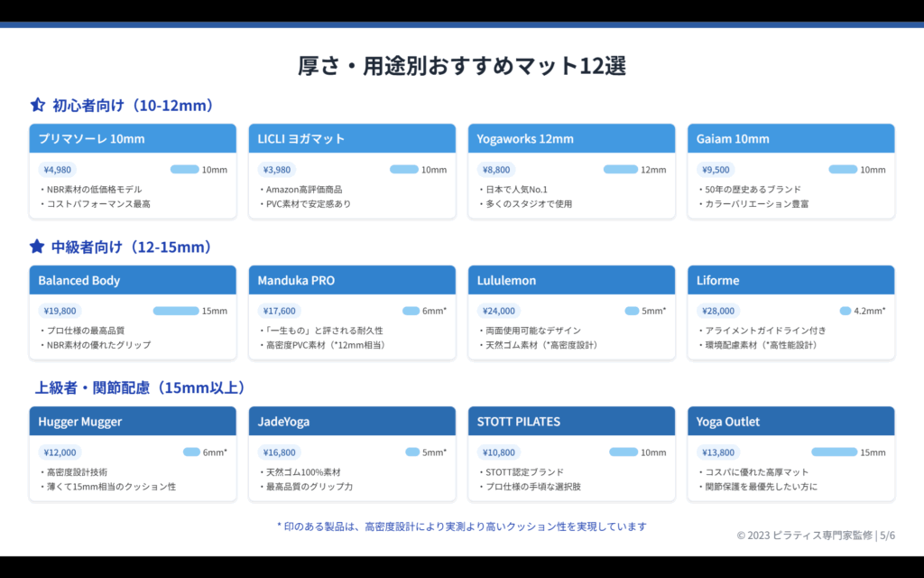
Task: Click the half-star icon beside 初心者向け
Action: 37,106
